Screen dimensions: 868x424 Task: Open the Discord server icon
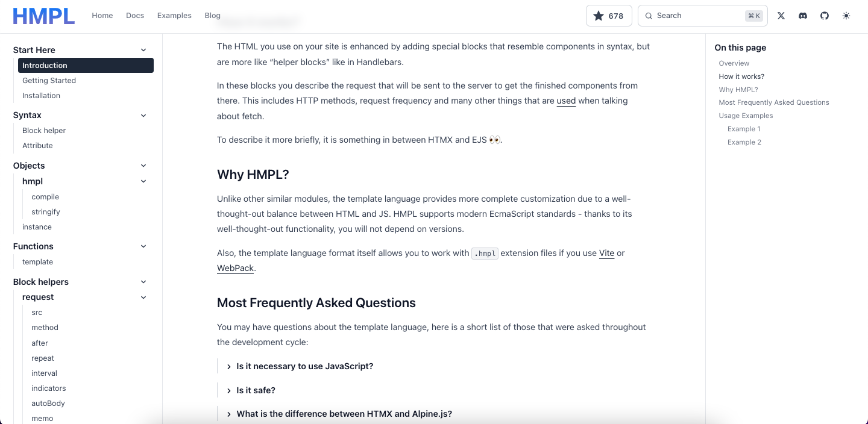coord(803,16)
